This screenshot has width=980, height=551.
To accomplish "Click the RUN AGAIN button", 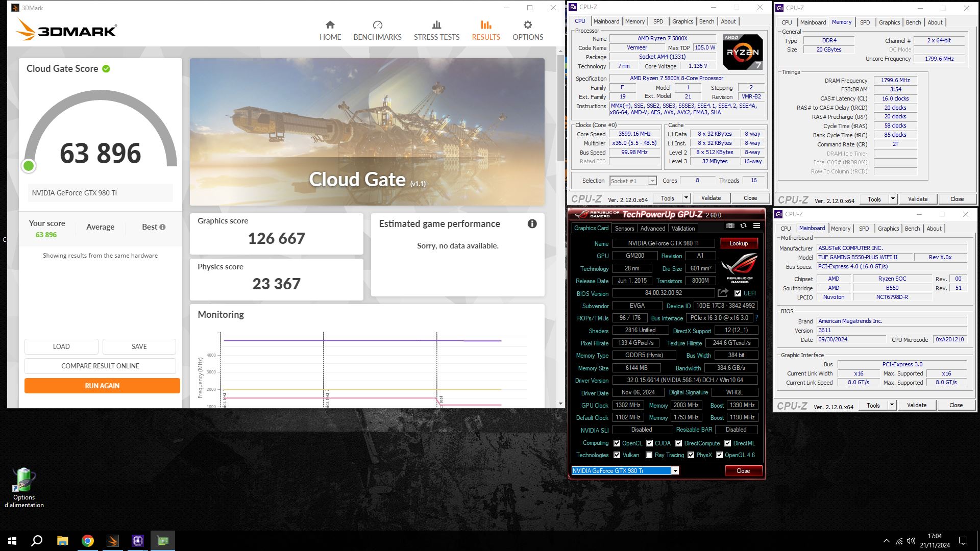I will pyautogui.click(x=102, y=386).
